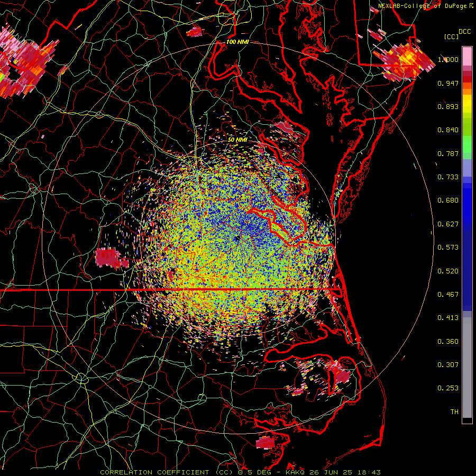Click the radar site center point
Image resolution: width=476 pixels, height=476 pixels.
pos(237,239)
